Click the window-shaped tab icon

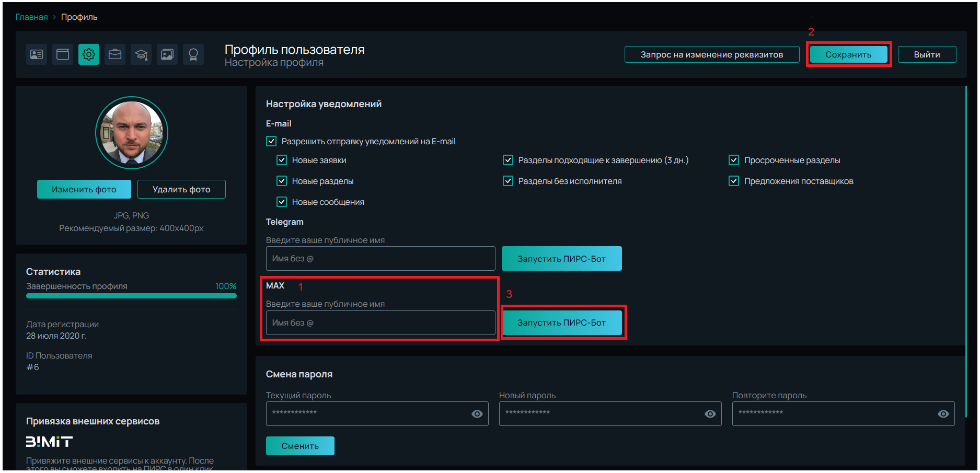coord(63,54)
